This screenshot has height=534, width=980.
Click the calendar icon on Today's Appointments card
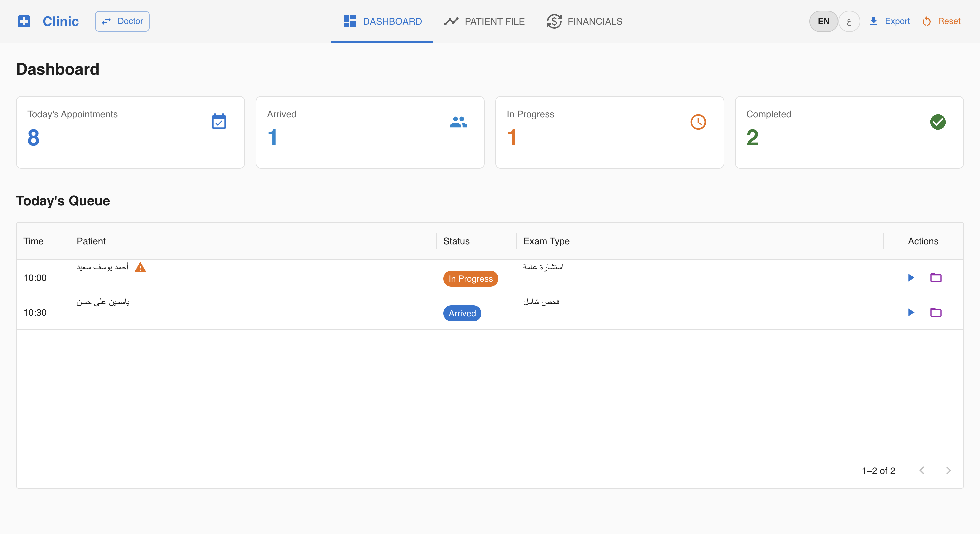218,122
